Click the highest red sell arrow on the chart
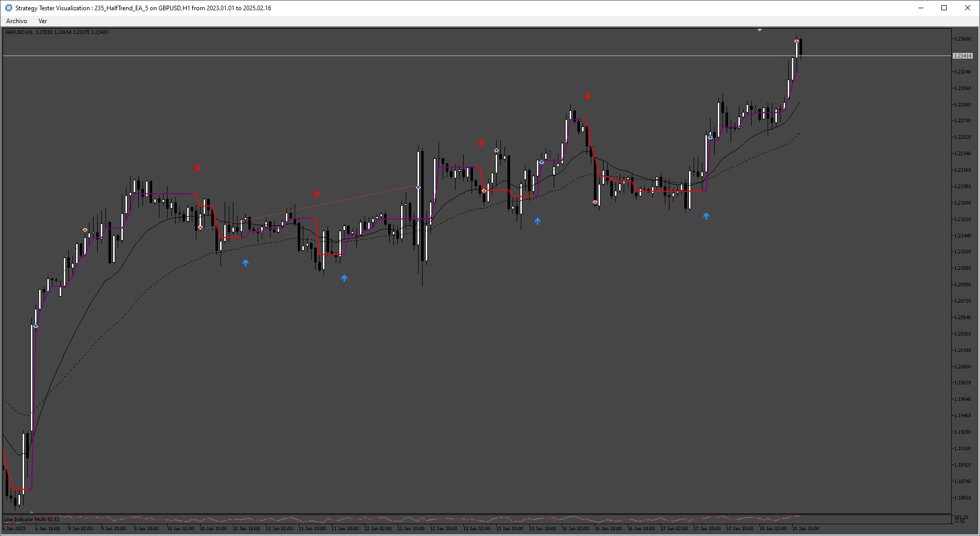The height and width of the screenshot is (536, 980). pyautogui.click(x=588, y=96)
